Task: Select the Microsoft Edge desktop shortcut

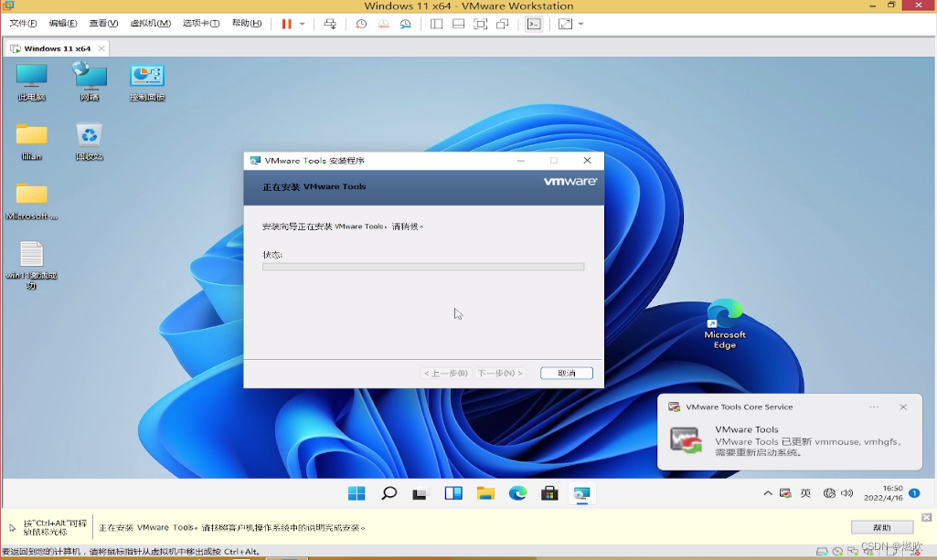Action: [x=725, y=324]
